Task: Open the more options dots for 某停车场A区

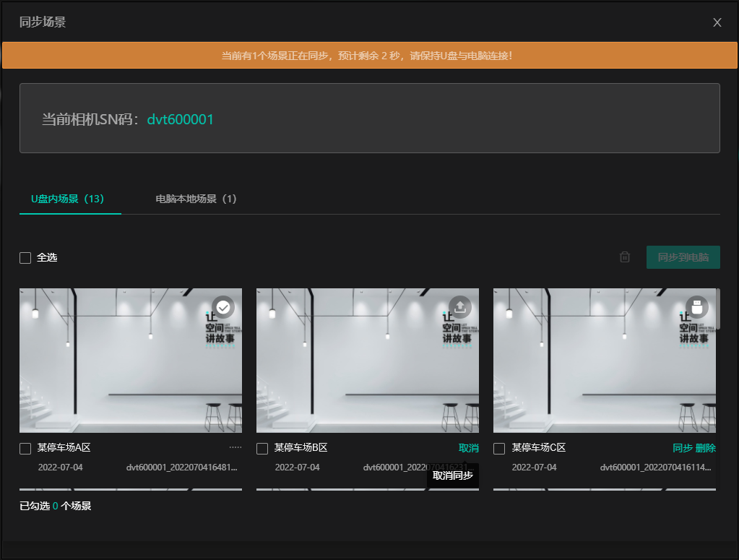Action: tap(235, 448)
